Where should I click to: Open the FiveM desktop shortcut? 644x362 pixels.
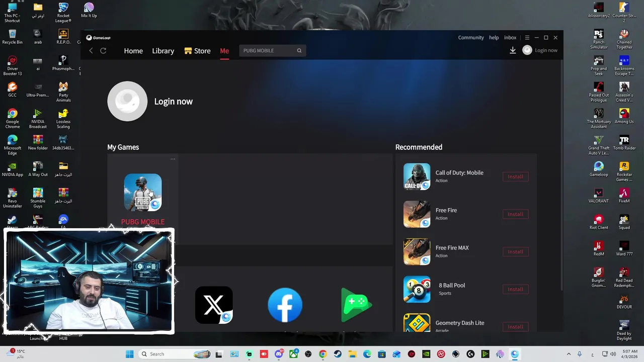click(624, 196)
